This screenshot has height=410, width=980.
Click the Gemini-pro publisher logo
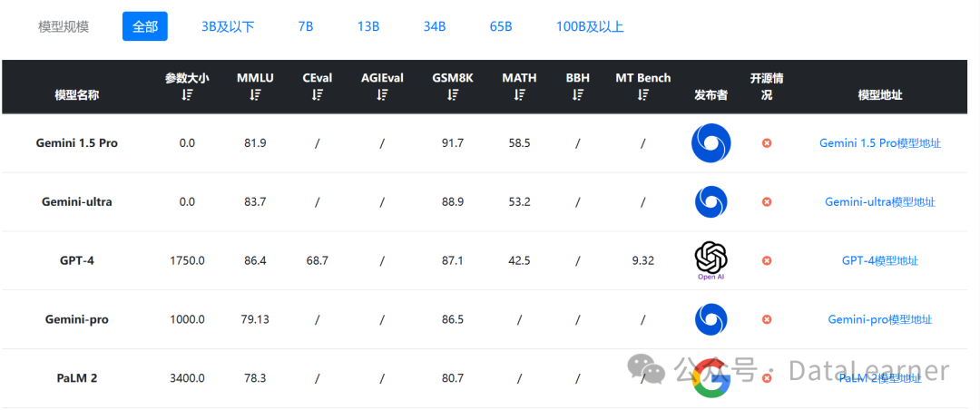(710, 318)
